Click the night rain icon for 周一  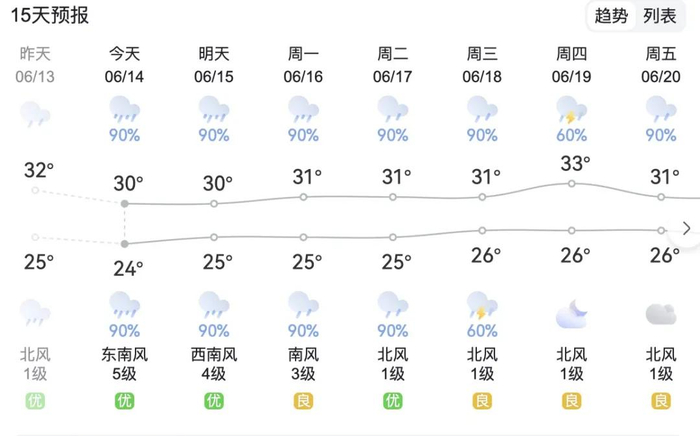(303, 304)
